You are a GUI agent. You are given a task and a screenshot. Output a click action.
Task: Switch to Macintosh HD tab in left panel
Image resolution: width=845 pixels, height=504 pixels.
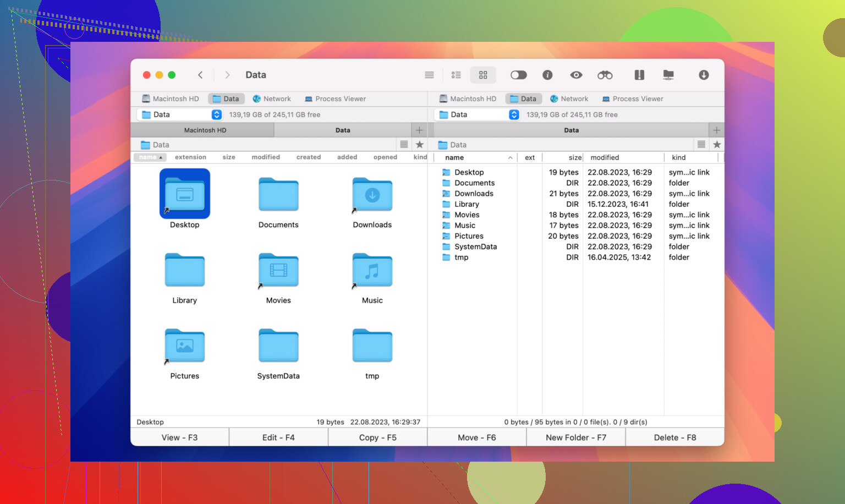[x=205, y=130]
